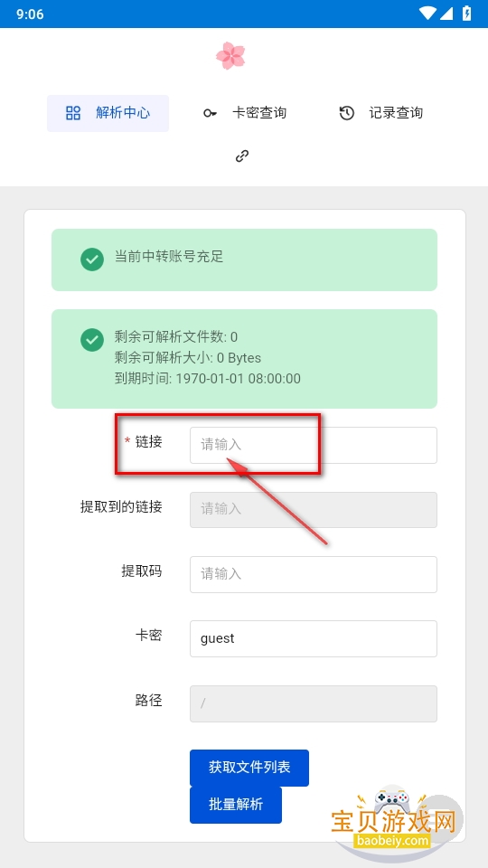Click the green checkmark next to 当前中转账号充足
The width and height of the screenshot is (488, 868).
pos(92,259)
